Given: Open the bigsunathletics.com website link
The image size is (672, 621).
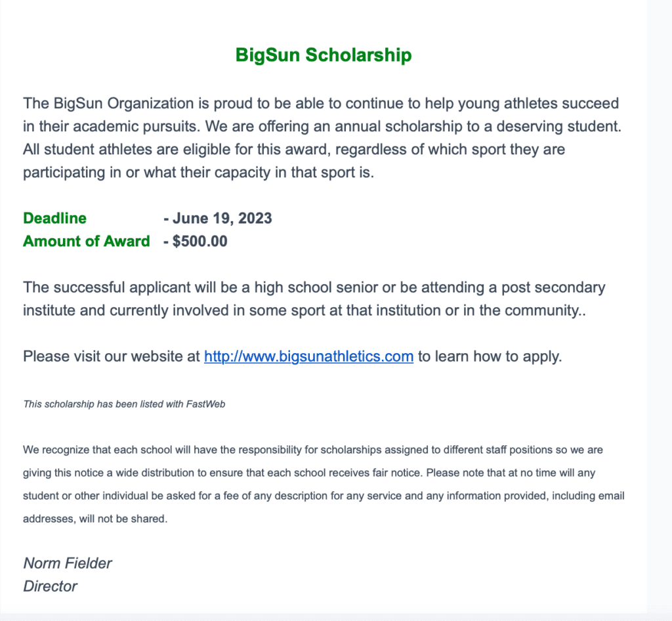Looking at the screenshot, I should [x=308, y=356].
